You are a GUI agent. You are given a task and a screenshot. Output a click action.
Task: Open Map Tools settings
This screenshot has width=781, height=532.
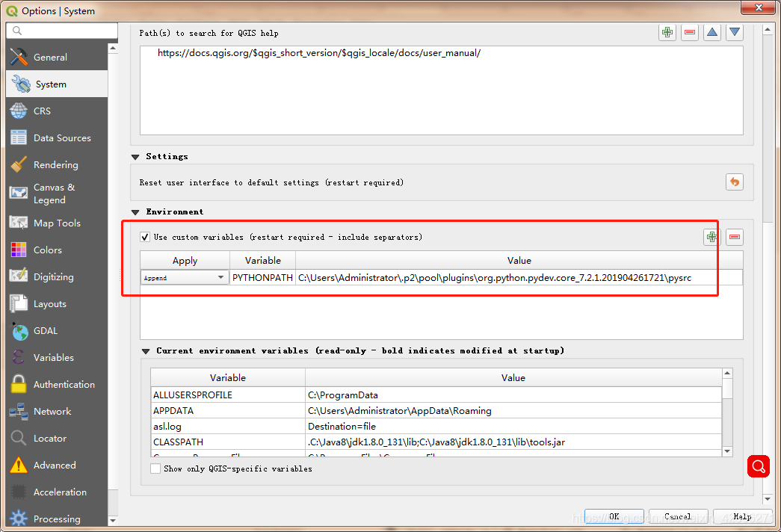click(x=57, y=223)
